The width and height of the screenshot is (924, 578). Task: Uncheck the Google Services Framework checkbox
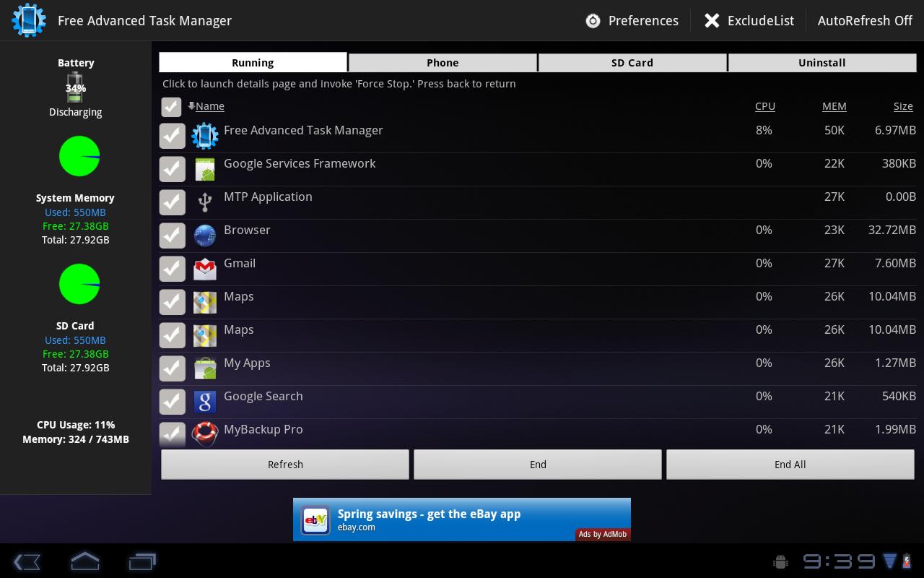172,169
